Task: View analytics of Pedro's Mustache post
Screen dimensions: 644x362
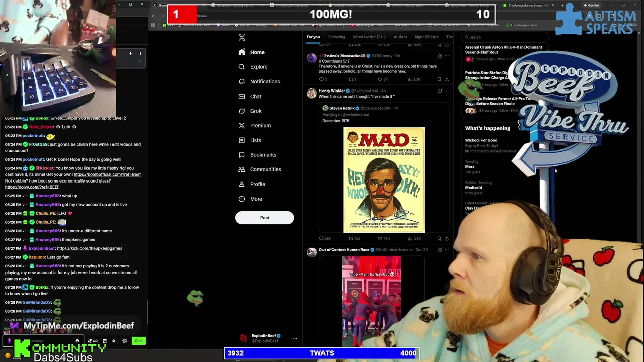Action: pos(414,79)
